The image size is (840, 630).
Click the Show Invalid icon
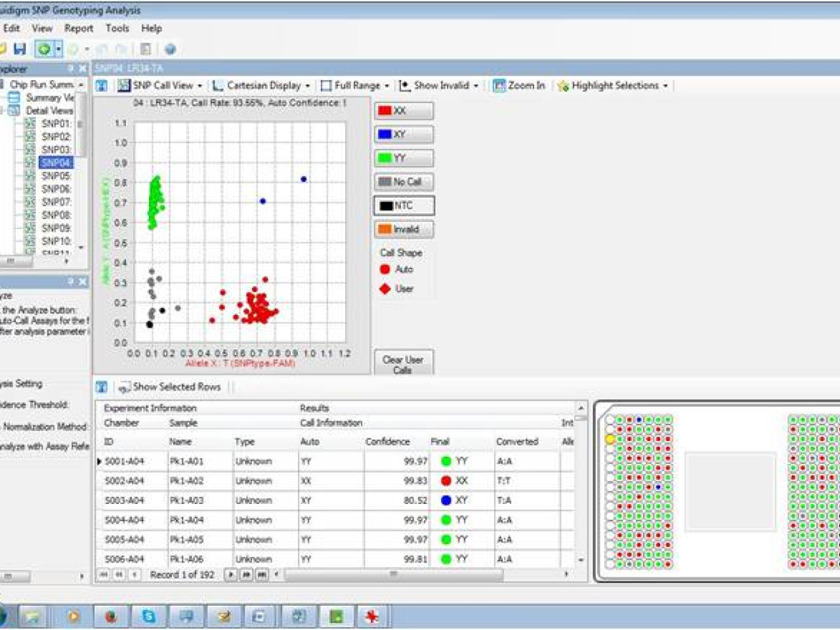pos(405,85)
